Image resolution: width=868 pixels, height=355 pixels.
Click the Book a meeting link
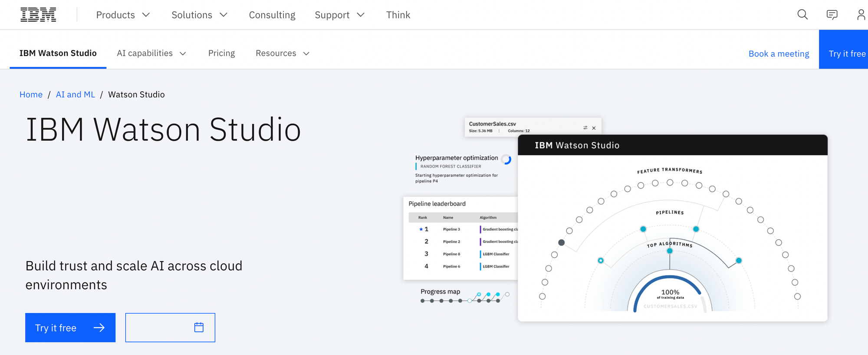(779, 53)
